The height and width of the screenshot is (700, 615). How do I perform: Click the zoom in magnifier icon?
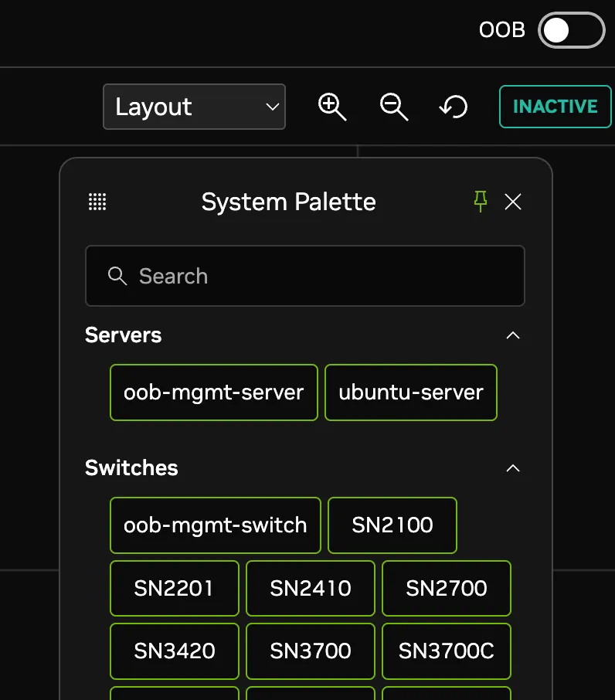tap(332, 107)
